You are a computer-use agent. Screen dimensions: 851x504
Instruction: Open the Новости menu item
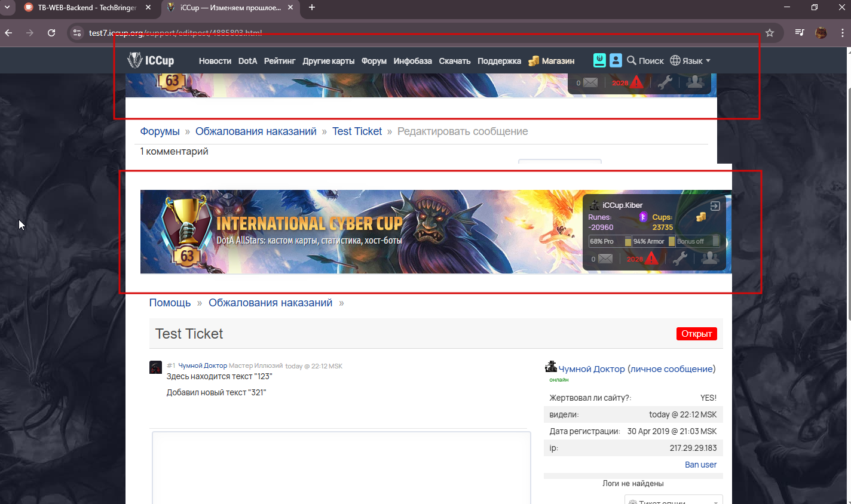pos(215,61)
